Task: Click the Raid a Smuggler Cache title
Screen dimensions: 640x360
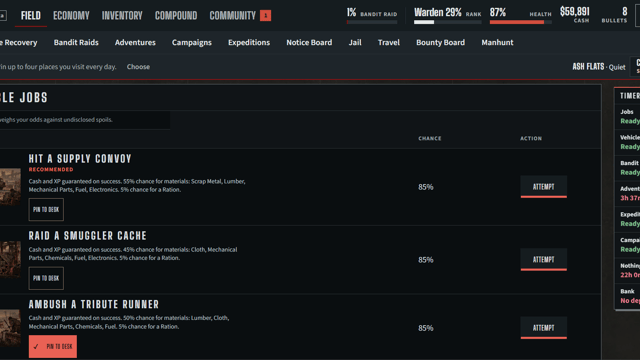Action: click(x=87, y=236)
